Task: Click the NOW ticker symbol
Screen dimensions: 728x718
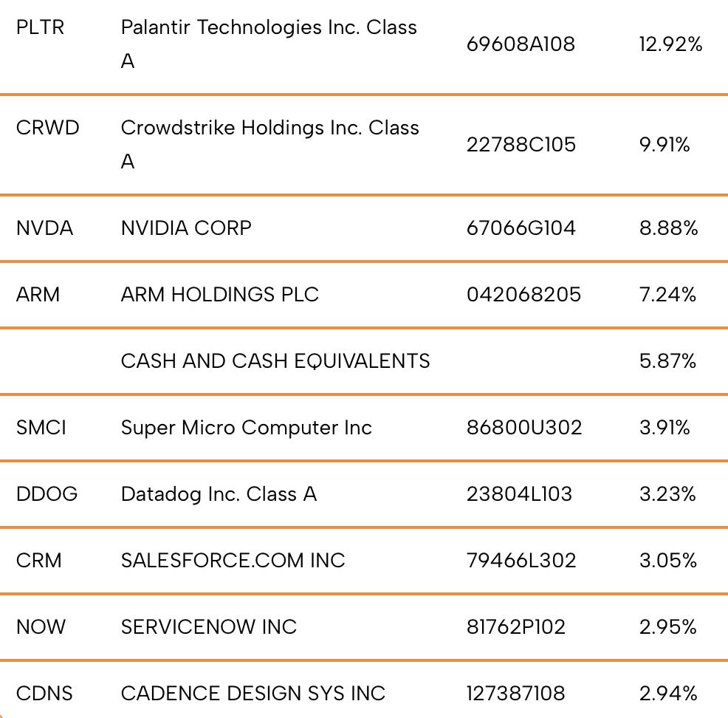Action: [41, 626]
